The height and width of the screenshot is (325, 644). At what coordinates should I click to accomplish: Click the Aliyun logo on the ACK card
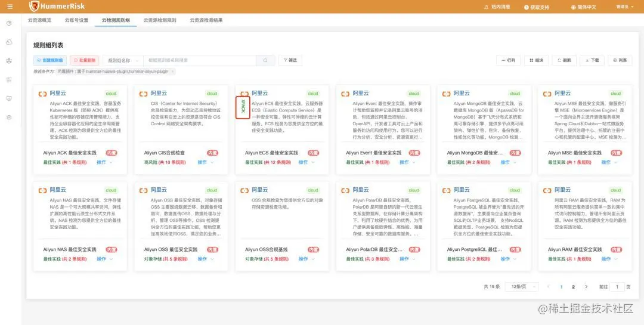(x=43, y=94)
